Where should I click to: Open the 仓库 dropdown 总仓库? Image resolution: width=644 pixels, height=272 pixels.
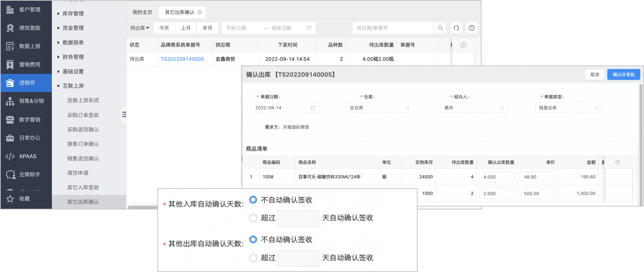point(380,108)
